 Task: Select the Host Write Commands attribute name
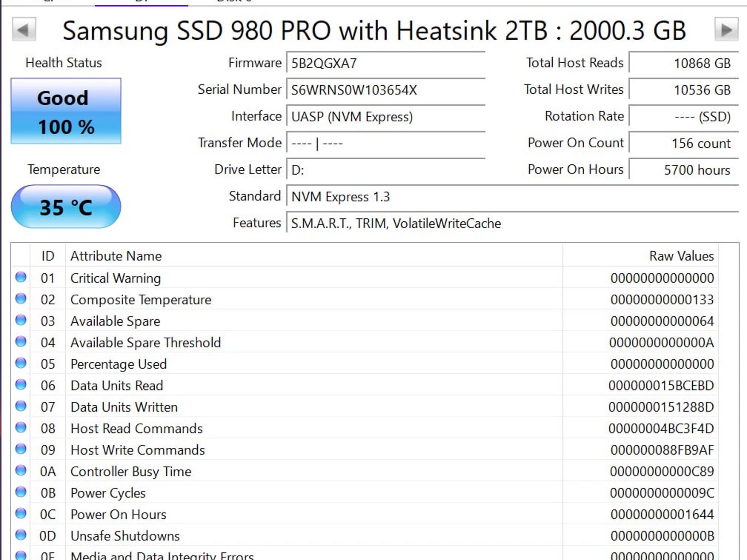[x=138, y=450]
